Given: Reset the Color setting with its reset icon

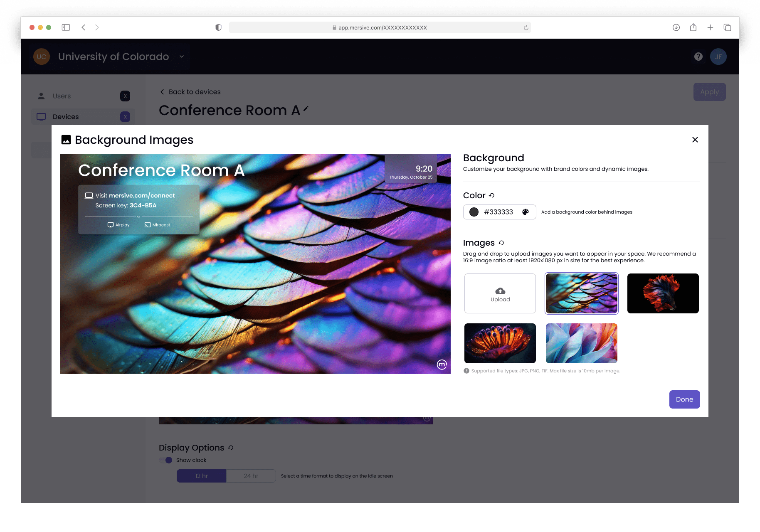Looking at the screenshot, I should 492,195.
